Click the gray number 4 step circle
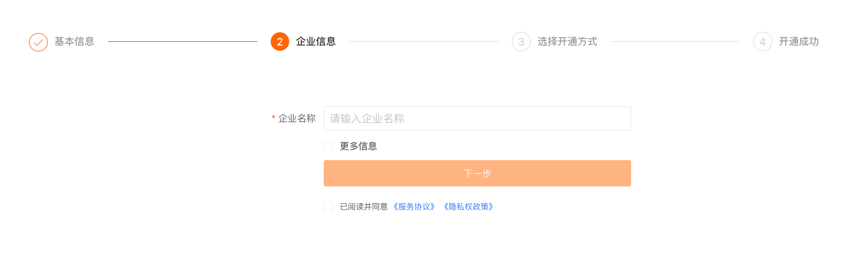This screenshot has width=868, height=255. [763, 42]
